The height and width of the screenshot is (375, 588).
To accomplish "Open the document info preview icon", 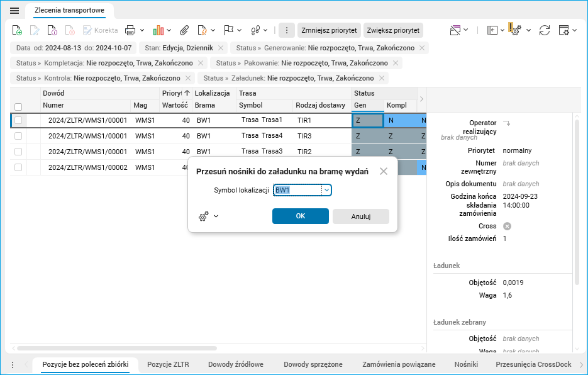I will [x=52, y=30].
